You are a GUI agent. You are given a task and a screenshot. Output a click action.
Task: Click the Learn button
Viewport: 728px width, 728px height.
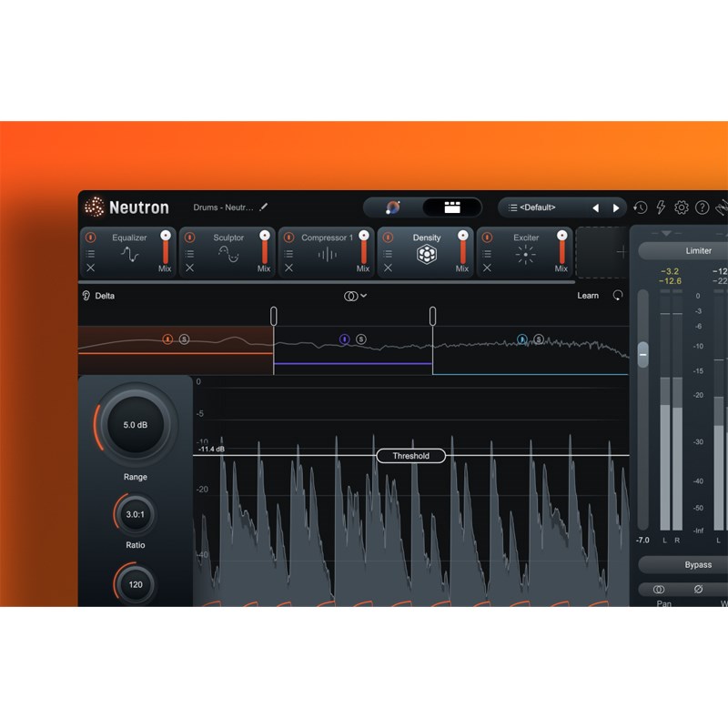click(588, 296)
